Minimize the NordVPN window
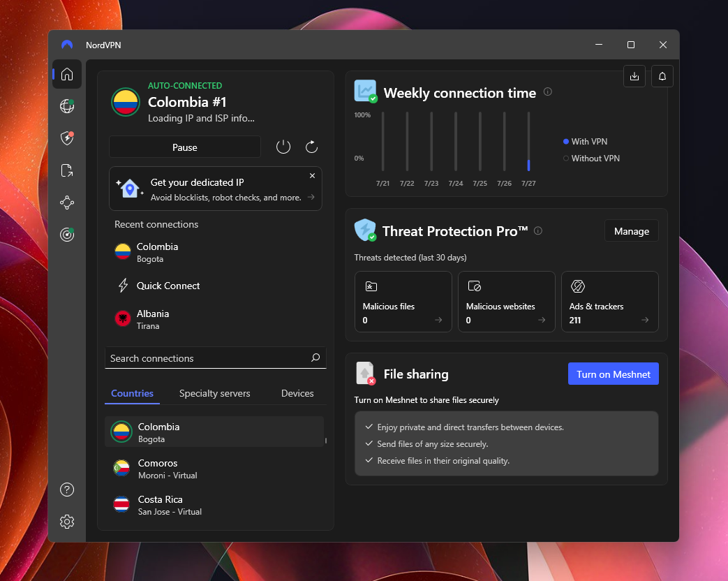The image size is (728, 581). pos(599,45)
